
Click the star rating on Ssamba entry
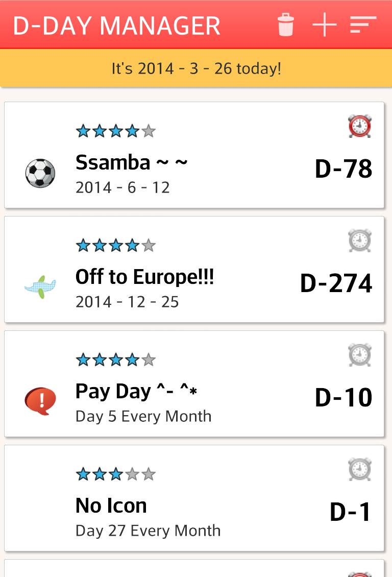pos(115,131)
